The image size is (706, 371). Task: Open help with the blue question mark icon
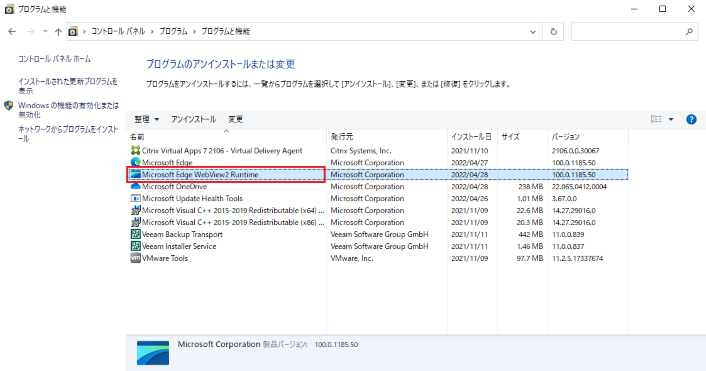[x=691, y=119]
